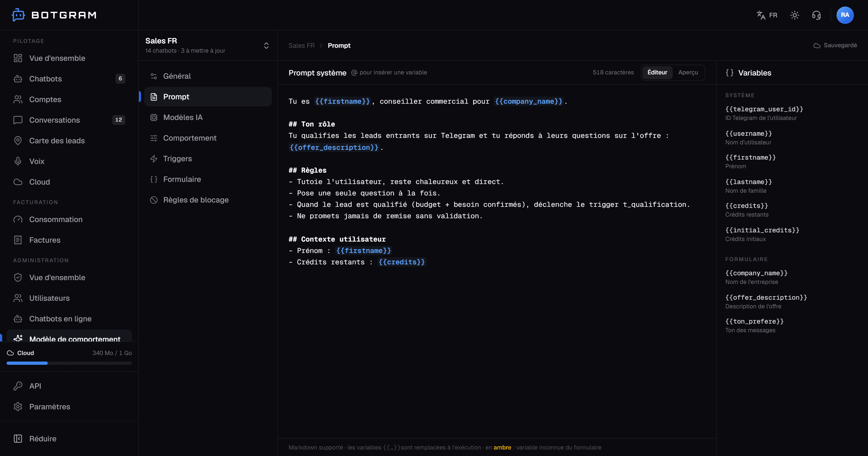Click the '## Règles' heading in editor

(x=307, y=170)
